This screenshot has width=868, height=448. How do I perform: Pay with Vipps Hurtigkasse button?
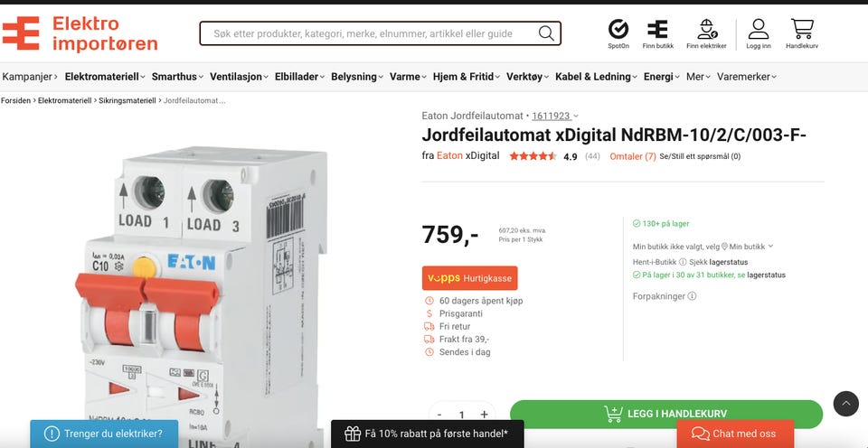469,278
